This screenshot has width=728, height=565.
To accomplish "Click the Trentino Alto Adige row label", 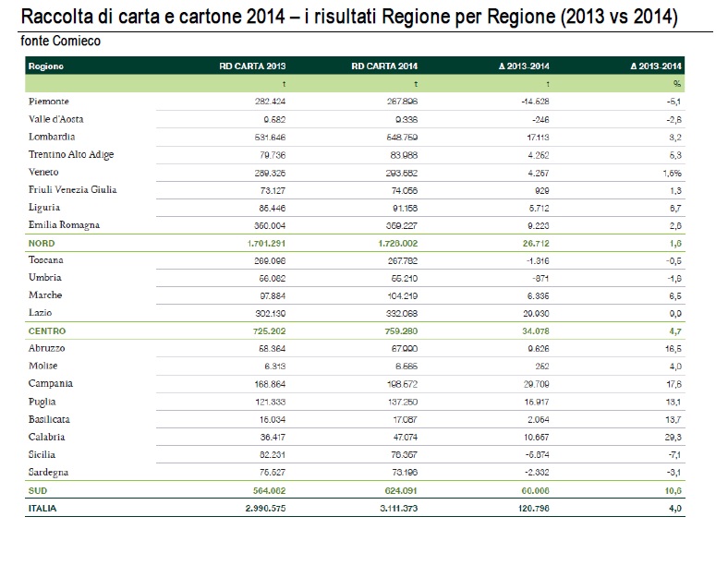I will (x=71, y=154).
